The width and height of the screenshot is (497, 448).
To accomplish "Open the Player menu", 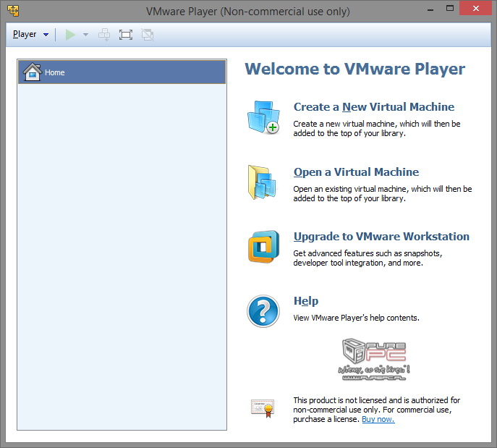I will pos(25,34).
